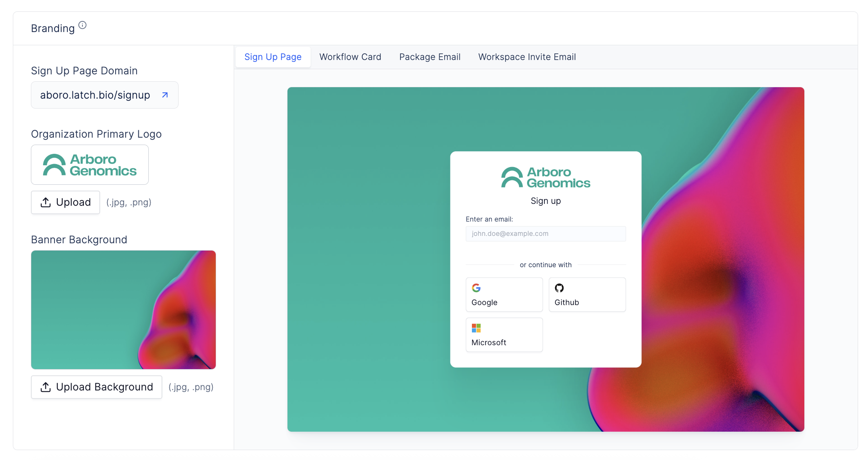Click the '(.jpg, .png)' hint beside Upload Background
The height and width of the screenshot is (460, 868).
(191, 387)
